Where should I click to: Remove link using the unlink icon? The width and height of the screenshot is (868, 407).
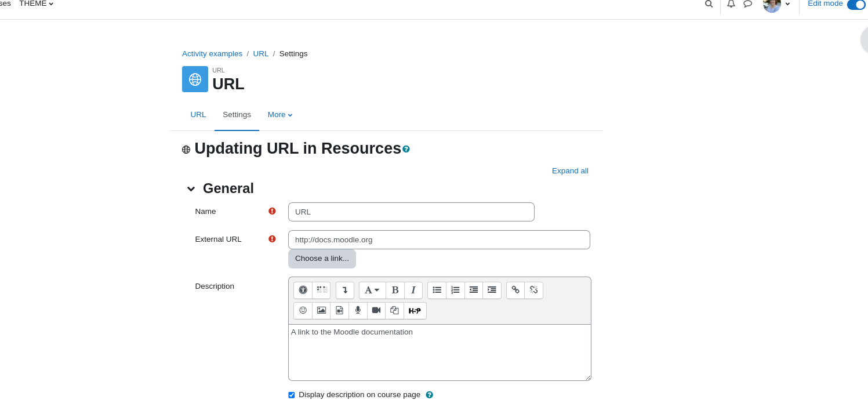[x=533, y=290]
